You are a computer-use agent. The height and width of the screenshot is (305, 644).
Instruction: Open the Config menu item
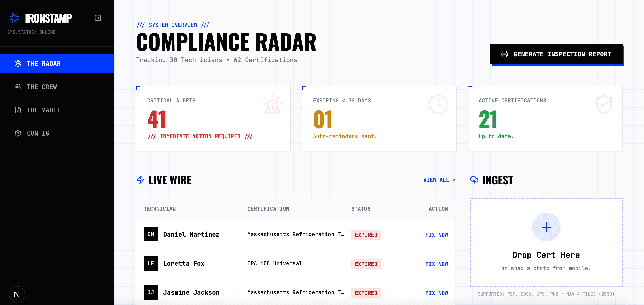[x=38, y=133]
